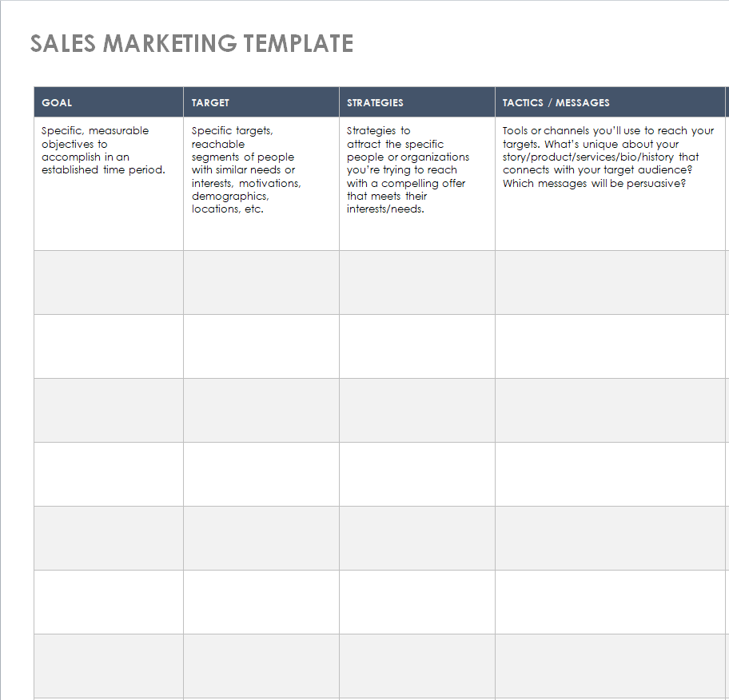Click the tactics description cell about tools or channels

click(611, 184)
